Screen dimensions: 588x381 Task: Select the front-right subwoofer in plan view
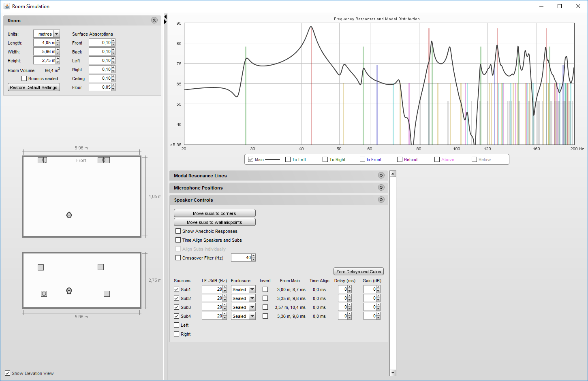[103, 160]
